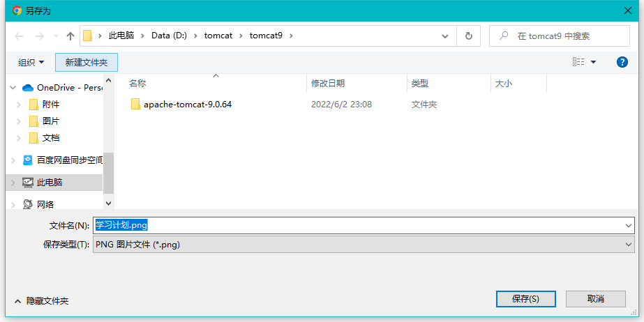Expand the 图片 folder tree node
Viewport: 644px width, 322px height.
pos(19,121)
